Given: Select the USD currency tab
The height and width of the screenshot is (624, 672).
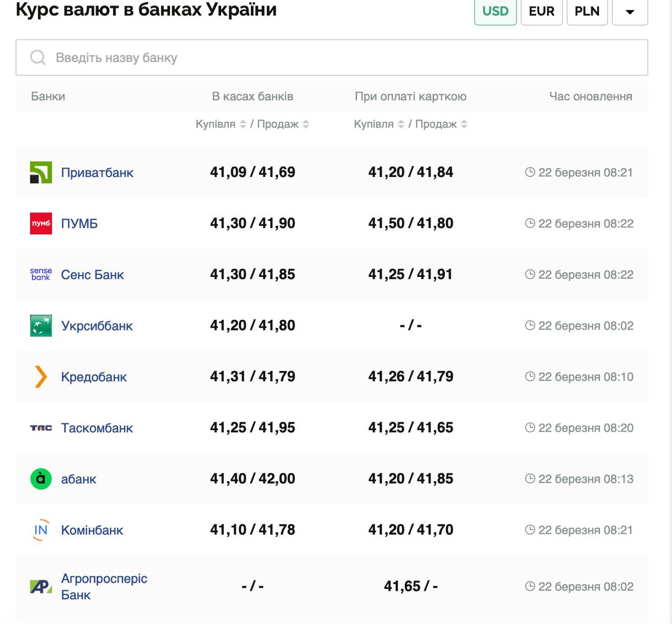Looking at the screenshot, I should pyautogui.click(x=495, y=12).
